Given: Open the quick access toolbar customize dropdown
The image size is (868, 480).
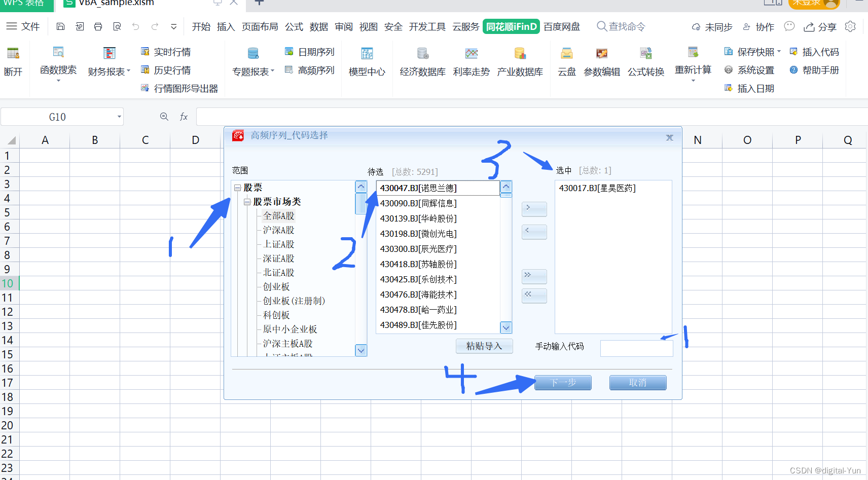Looking at the screenshot, I should pos(174,26).
